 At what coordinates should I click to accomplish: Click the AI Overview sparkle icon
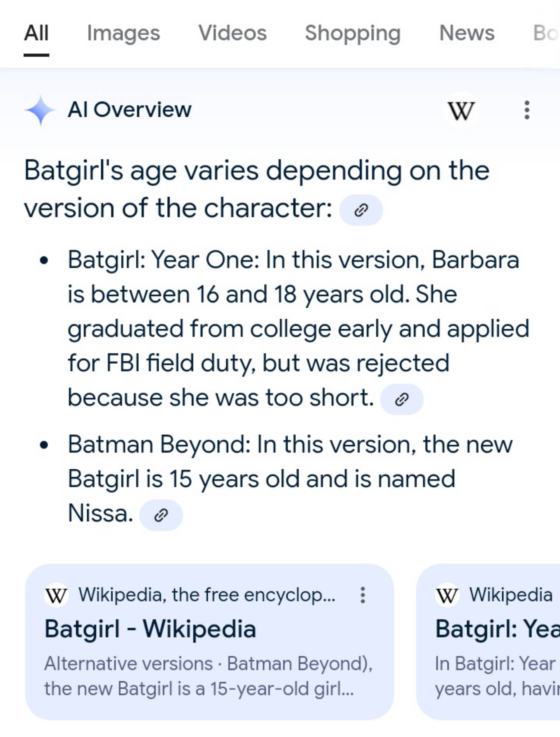[40, 110]
